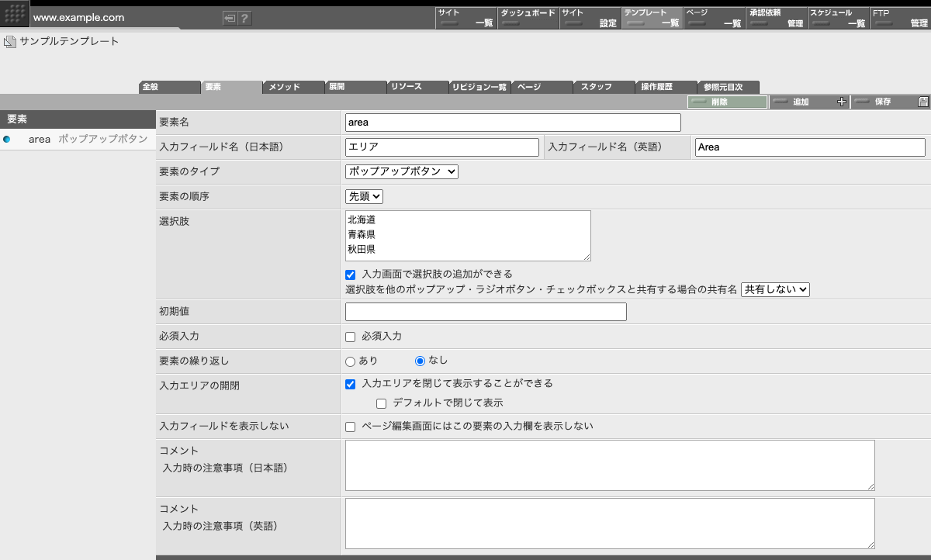Open the 要素のタイプ dropdown
Image resolution: width=931 pixels, height=560 pixels.
click(x=402, y=171)
